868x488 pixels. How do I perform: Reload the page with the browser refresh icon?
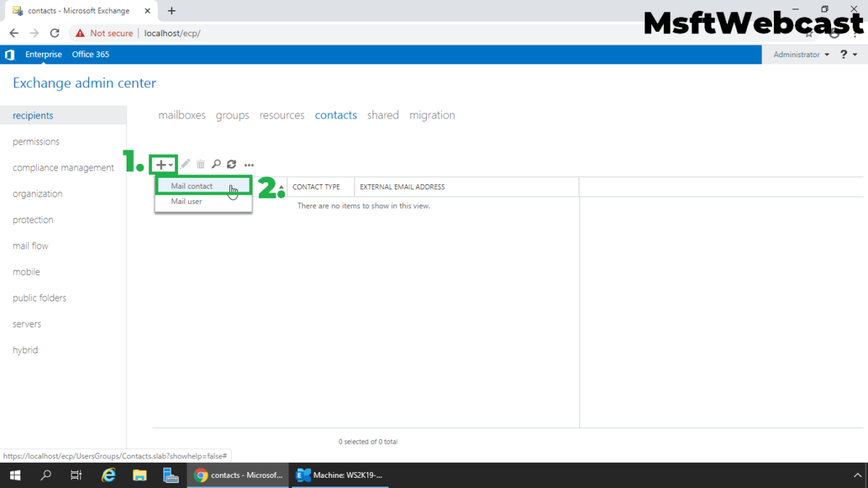point(54,33)
